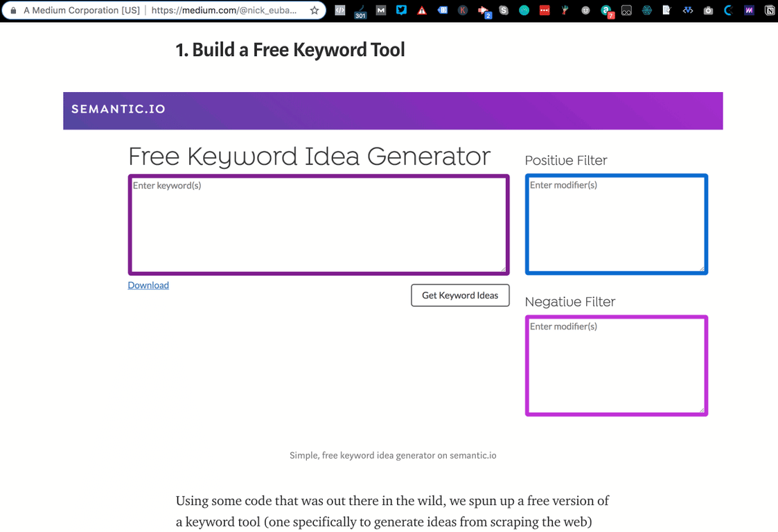The width and height of the screenshot is (778, 532).
Task: Open the Notion N extension icon
Action: tap(770, 10)
